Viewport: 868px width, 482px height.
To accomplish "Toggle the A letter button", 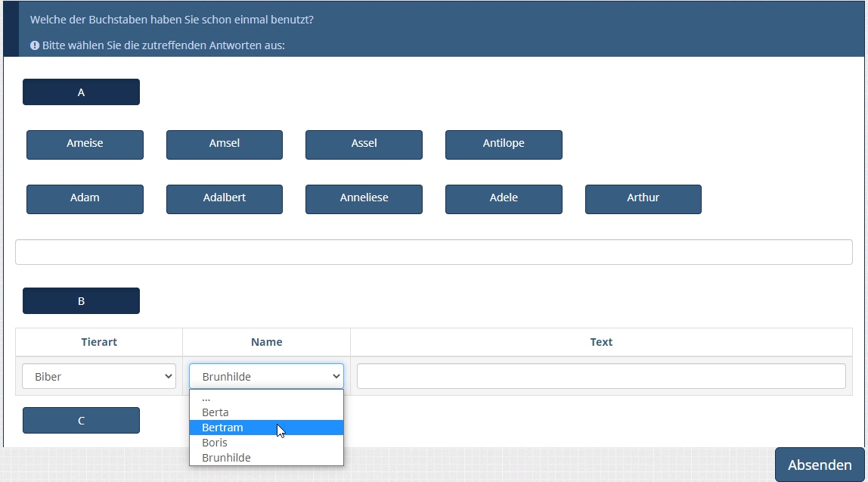I will tap(81, 92).
